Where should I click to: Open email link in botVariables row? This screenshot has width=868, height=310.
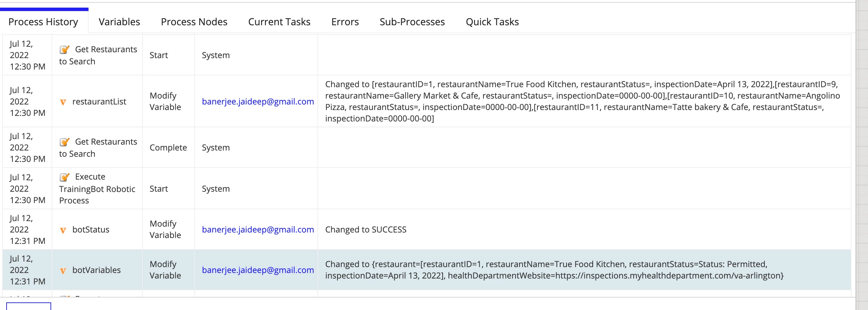(x=258, y=270)
